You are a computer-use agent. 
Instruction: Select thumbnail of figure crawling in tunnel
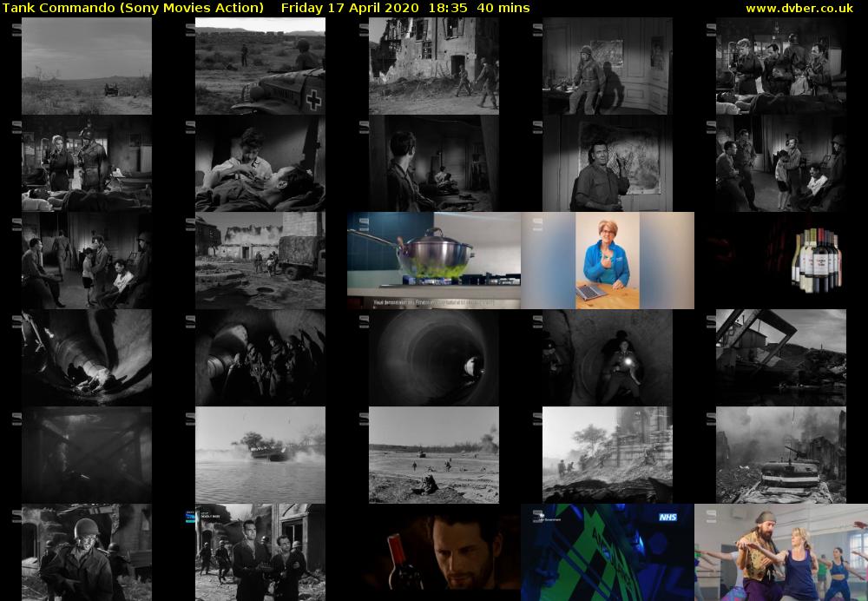pyautogui.click(x=86, y=358)
